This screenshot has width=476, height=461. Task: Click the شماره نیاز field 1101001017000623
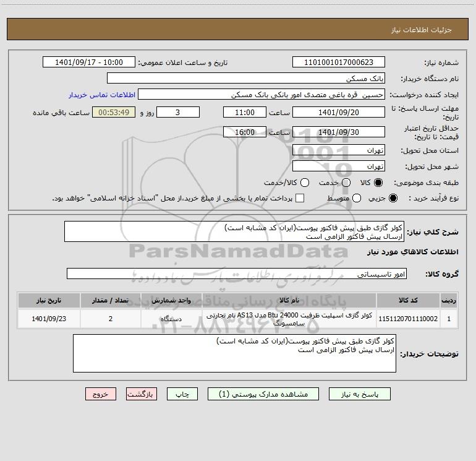pos(339,62)
